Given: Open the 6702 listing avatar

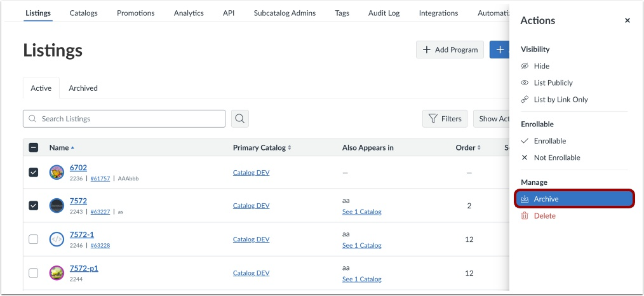Looking at the screenshot, I should (x=57, y=172).
